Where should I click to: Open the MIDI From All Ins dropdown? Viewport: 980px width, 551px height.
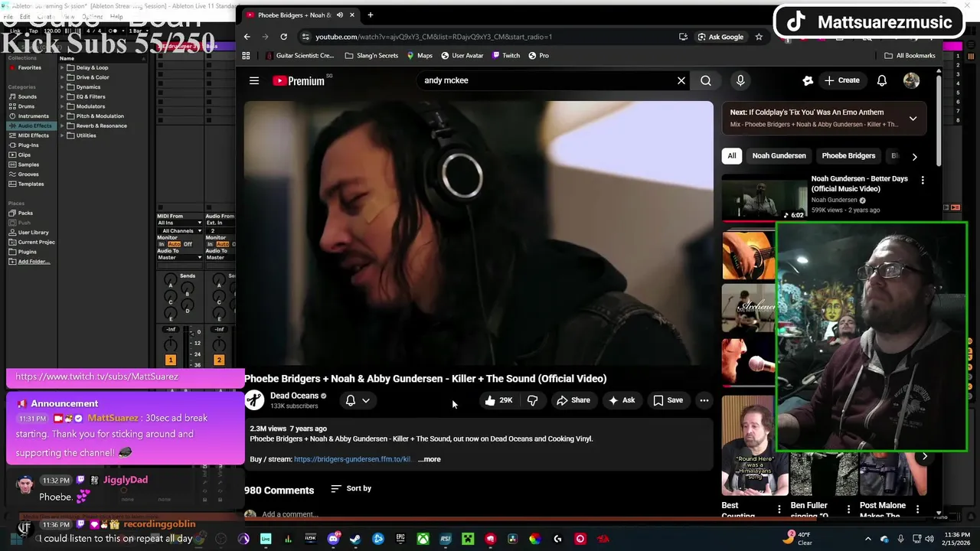click(179, 223)
